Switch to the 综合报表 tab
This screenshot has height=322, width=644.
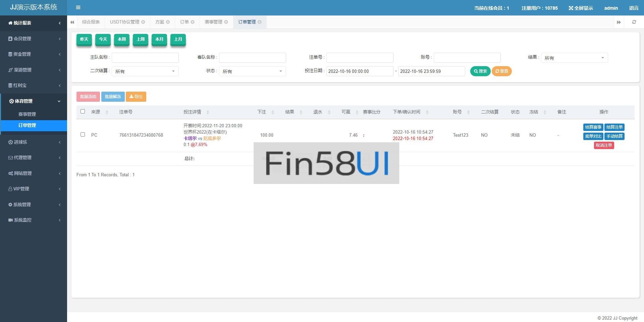[91, 22]
